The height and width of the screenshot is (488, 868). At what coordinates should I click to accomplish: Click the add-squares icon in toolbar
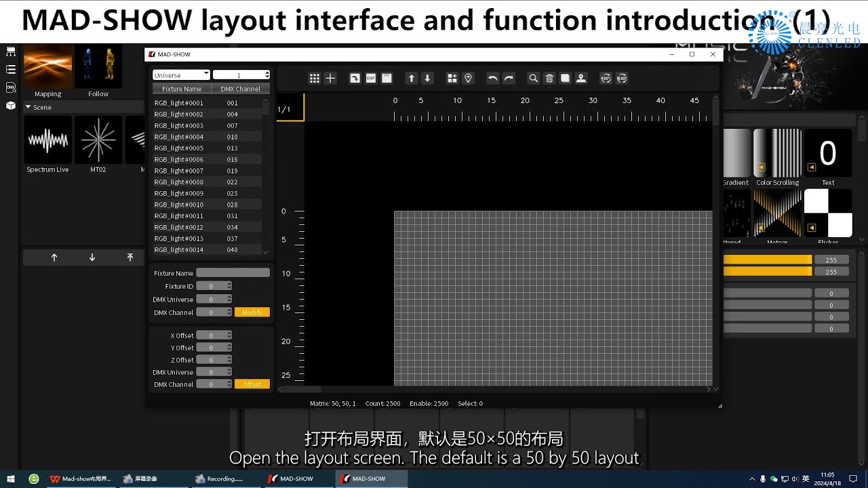coord(452,79)
